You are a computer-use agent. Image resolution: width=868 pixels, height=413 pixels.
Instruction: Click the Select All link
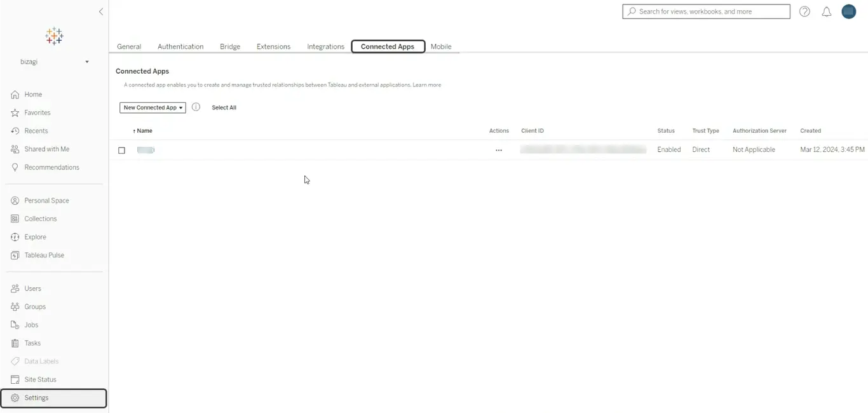point(224,108)
